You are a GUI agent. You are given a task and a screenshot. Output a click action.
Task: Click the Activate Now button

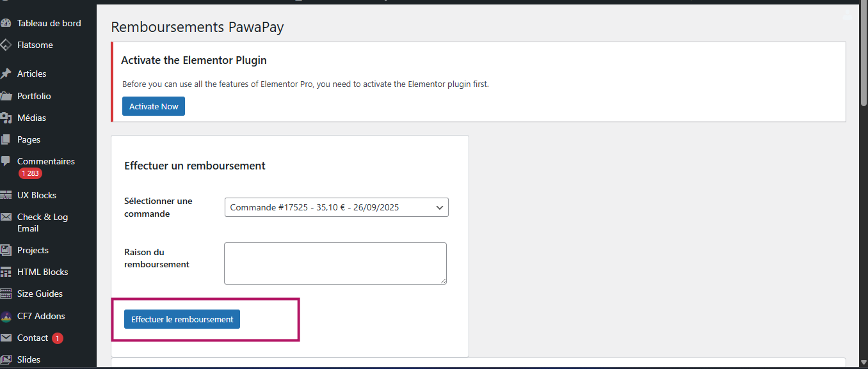pyautogui.click(x=154, y=106)
